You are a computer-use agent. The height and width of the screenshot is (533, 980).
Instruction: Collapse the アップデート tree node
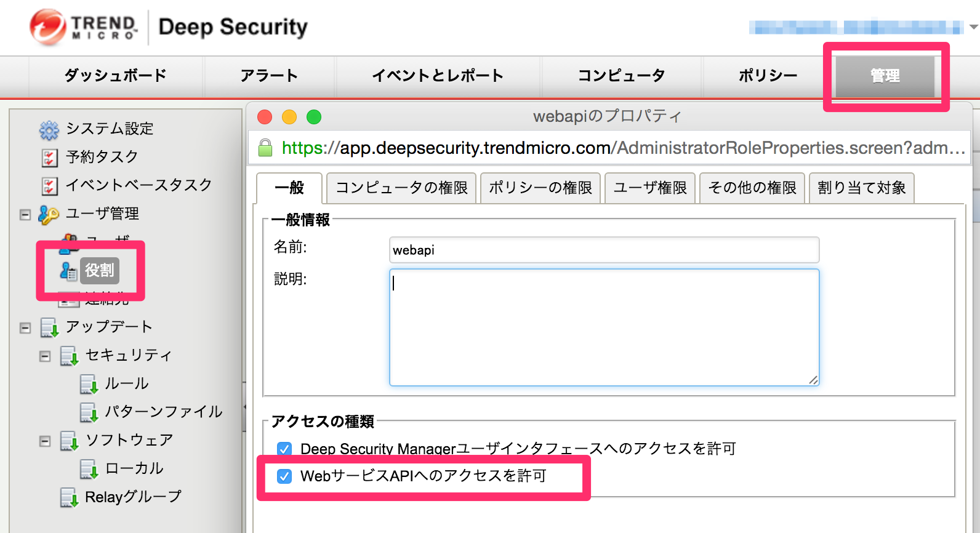pos(25,328)
